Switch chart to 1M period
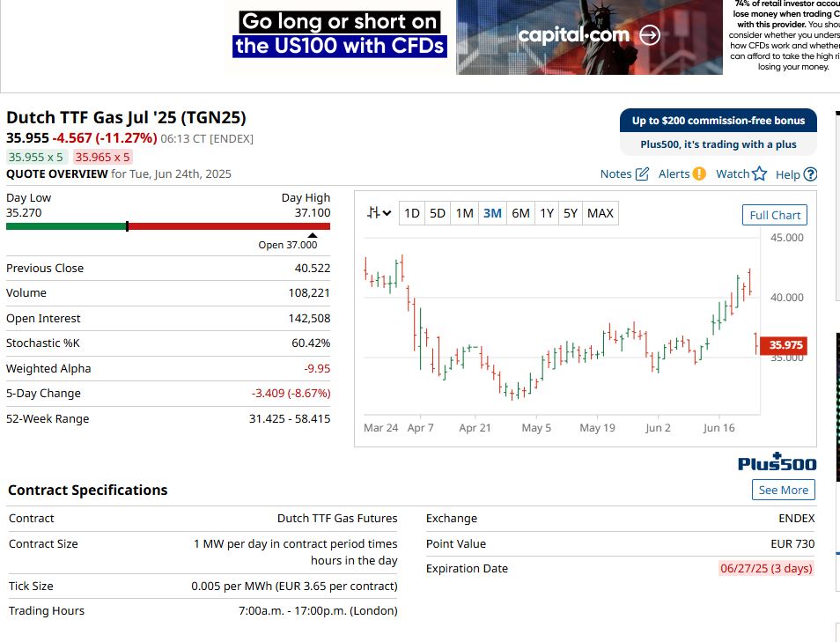 coord(464,213)
